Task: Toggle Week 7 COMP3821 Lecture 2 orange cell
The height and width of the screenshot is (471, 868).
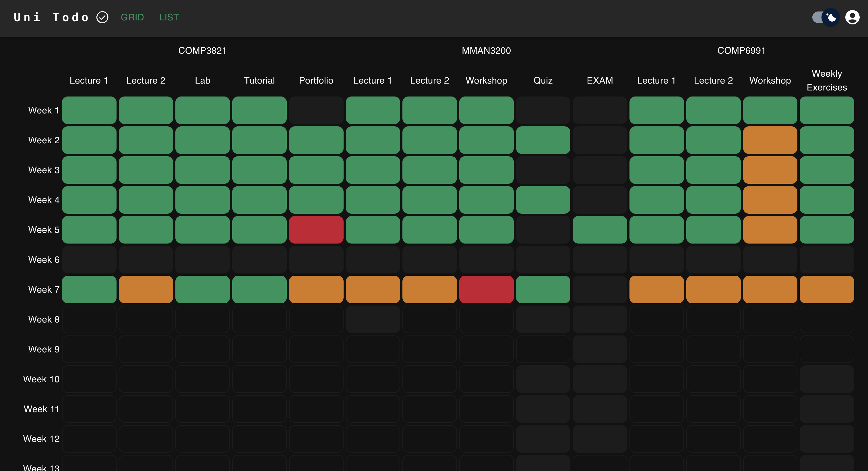Action: click(146, 289)
